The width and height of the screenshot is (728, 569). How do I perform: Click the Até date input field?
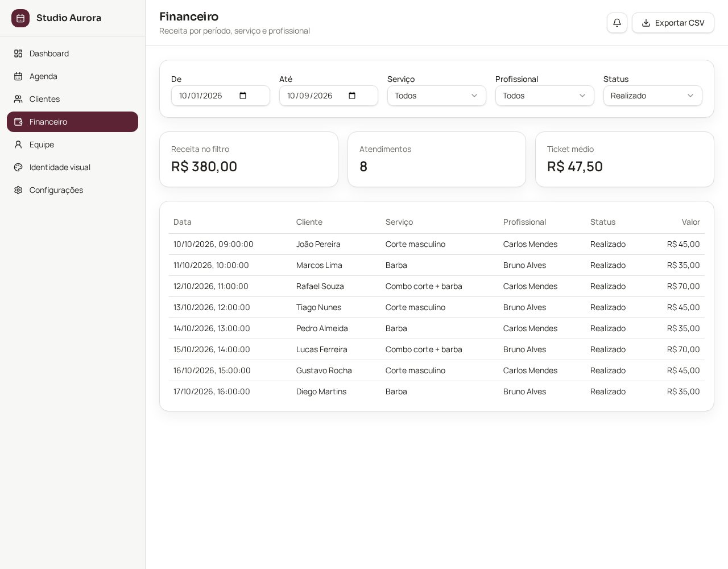pos(329,96)
